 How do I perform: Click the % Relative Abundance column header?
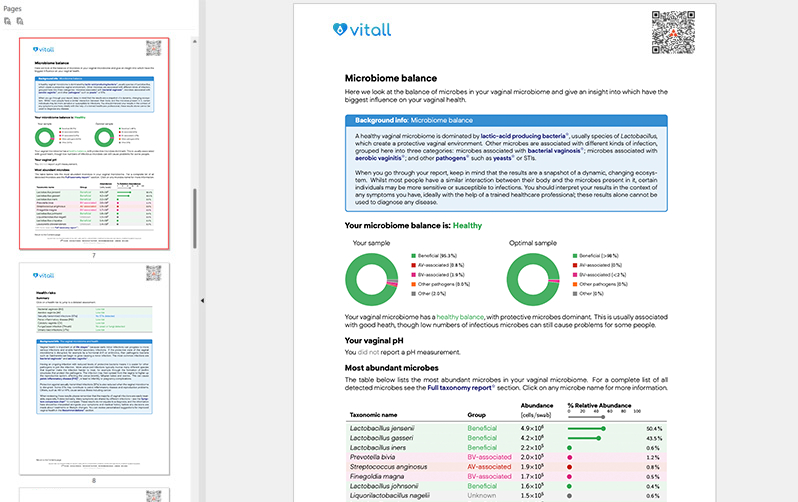600,406
